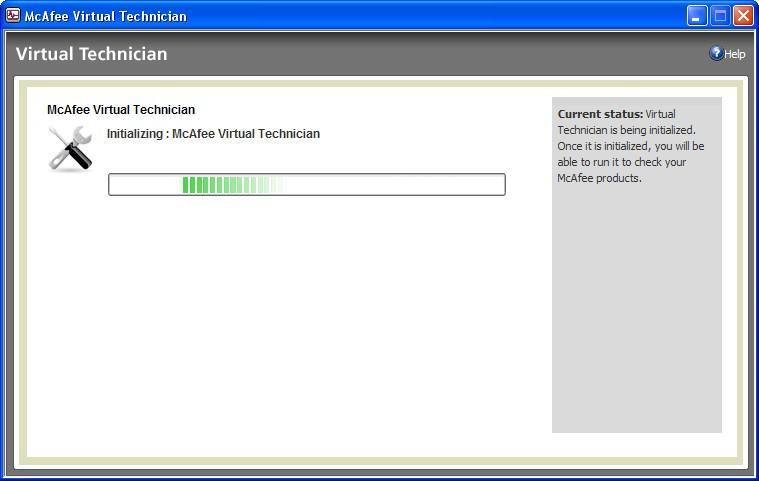The height and width of the screenshot is (481, 759).
Task: Click the 'Virtual Technician' header title
Action: tap(91, 54)
